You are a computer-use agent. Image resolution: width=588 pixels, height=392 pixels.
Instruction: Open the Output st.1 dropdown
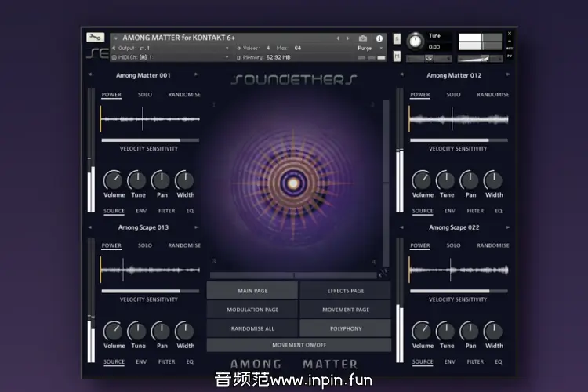click(227, 48)
